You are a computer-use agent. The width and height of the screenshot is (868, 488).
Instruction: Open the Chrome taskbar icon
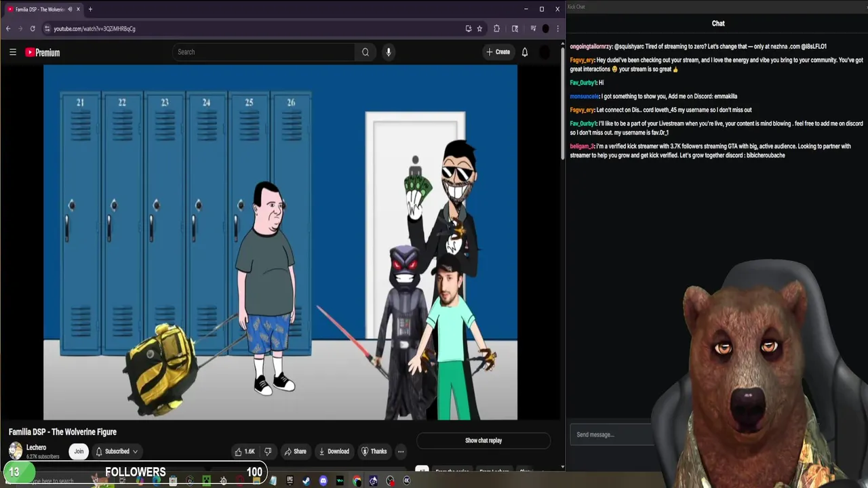point(357,481)
